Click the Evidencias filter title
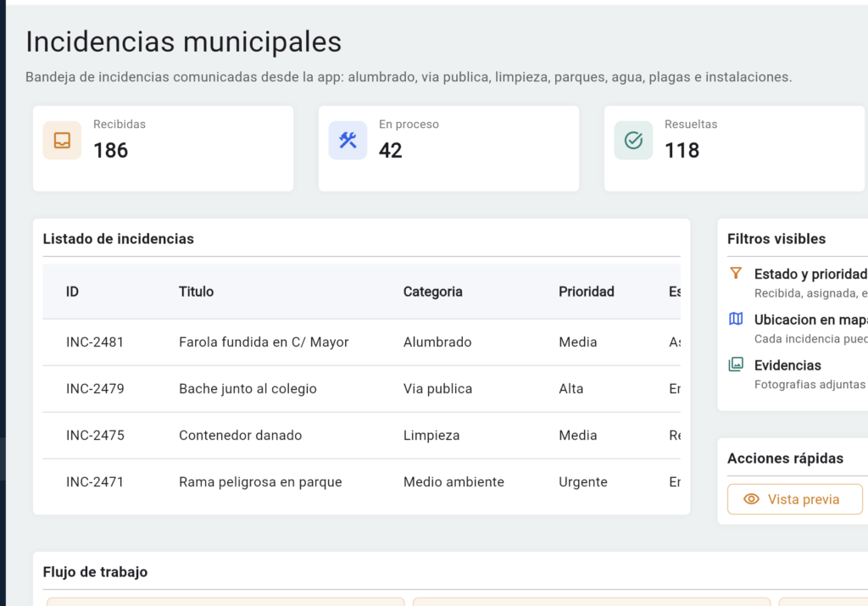The height and width of the screenshot is (606, 868). pos(787,365)
